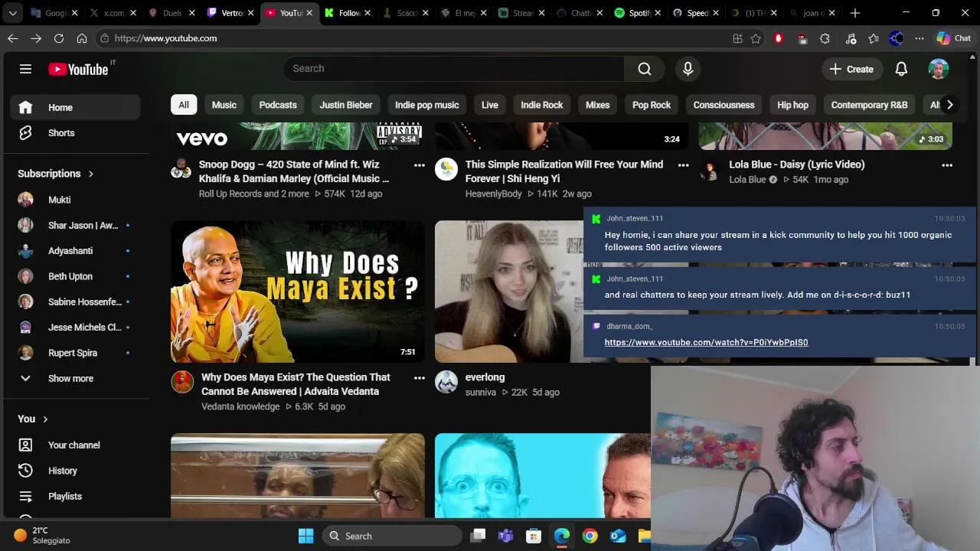Viewport: 980px width, 551px height.
Task: Select the Indie Rock filter chip
Action: tap(542, 105)
